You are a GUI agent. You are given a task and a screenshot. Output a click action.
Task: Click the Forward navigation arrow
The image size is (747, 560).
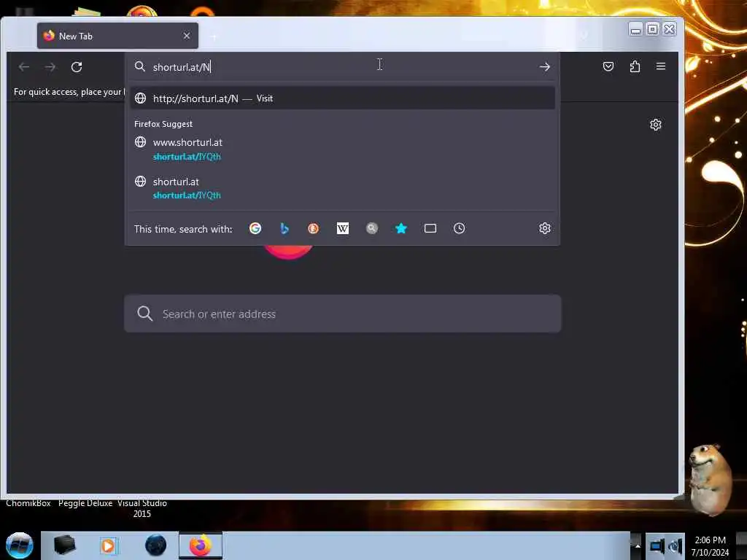(x=50, y=67)
